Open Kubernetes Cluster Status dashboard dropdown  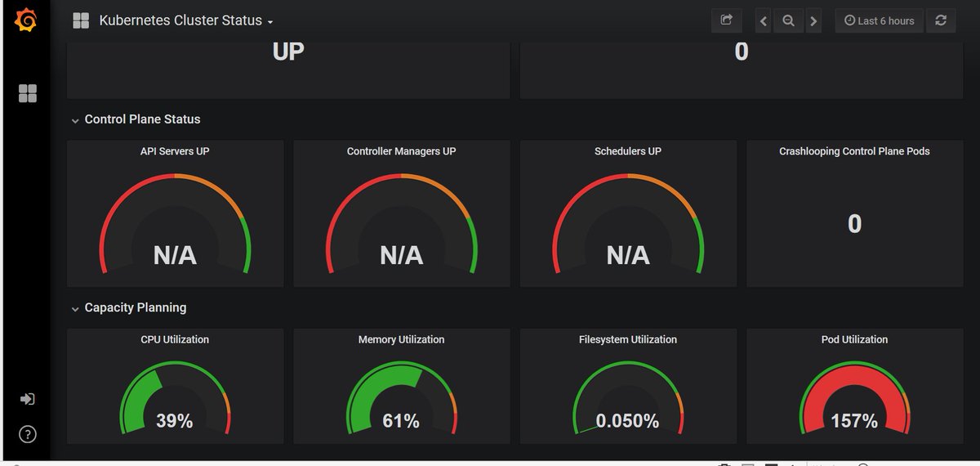click(x=186, y=20)
